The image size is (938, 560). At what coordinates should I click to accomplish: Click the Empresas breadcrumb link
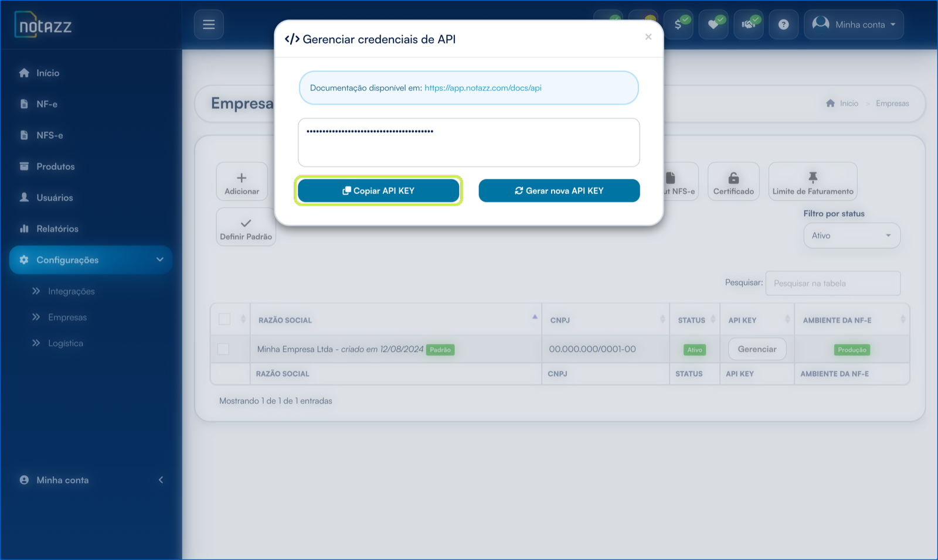click(x=892, y=103)
